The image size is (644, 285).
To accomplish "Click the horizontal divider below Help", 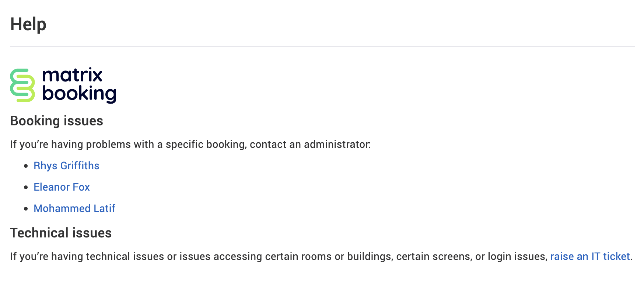I will click(322, 46).
